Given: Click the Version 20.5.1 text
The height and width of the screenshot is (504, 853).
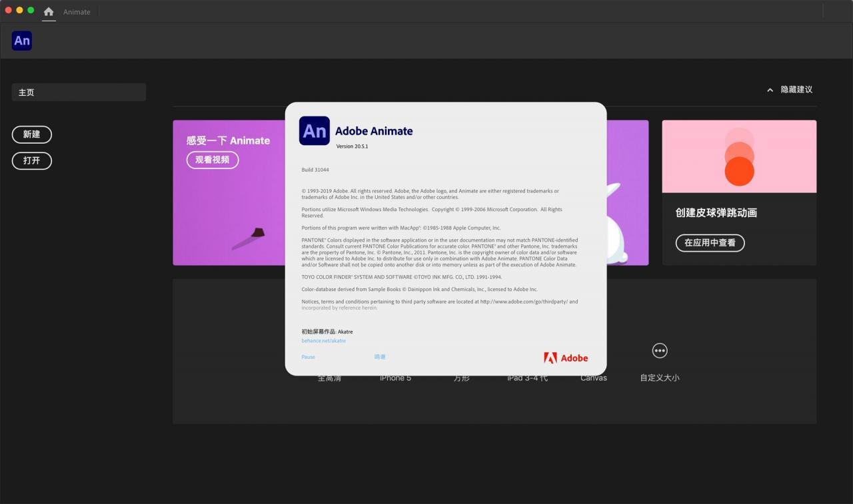Looking at the screenshot, I should 352,146.
